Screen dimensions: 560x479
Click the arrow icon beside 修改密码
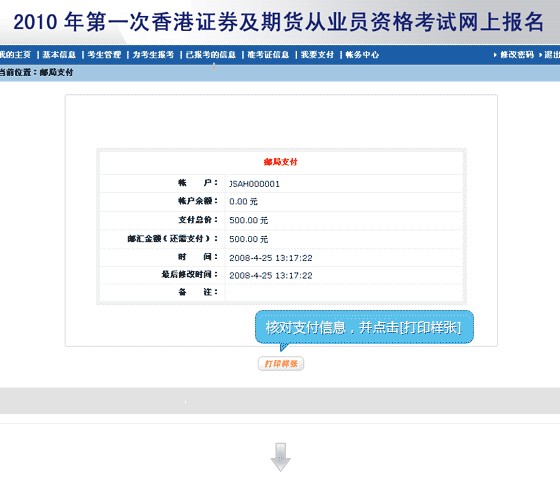[x=495, y=55]
